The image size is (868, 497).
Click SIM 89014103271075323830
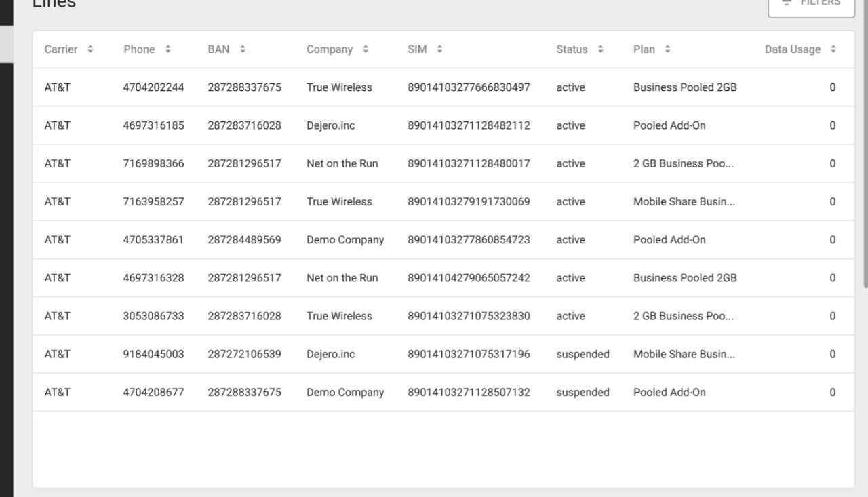(x=469, y=316)
